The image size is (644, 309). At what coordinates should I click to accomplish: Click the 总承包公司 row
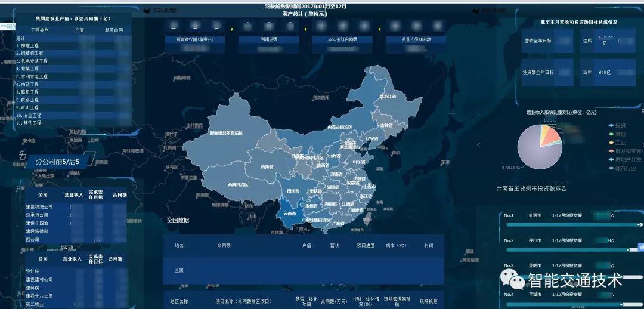[76, 215]
